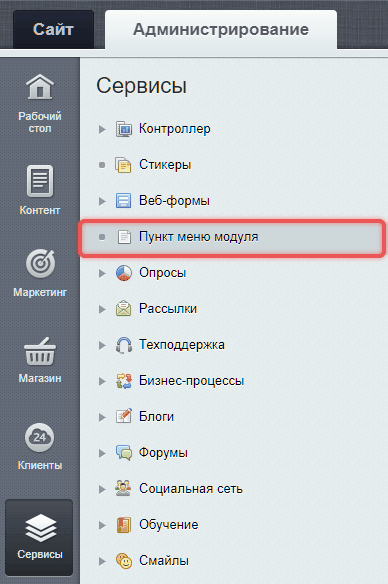Open Рабочий стол house icon
The image size is (388, 584).
click(x=40, y=87)
